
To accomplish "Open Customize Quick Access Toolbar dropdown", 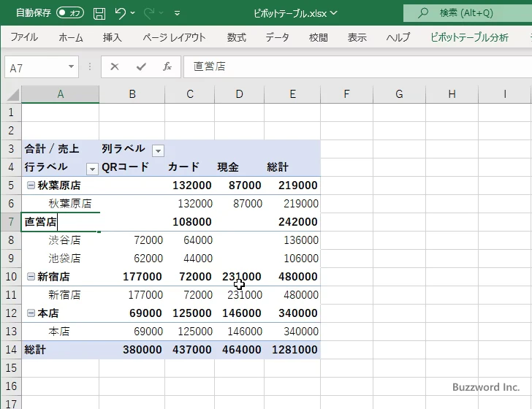I will click(x=177, y=14).
